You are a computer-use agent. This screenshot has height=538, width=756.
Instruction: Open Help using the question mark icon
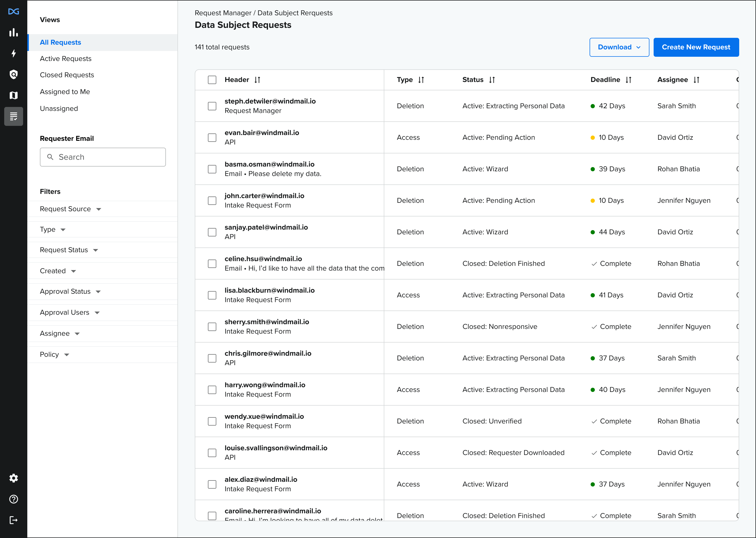14,499
